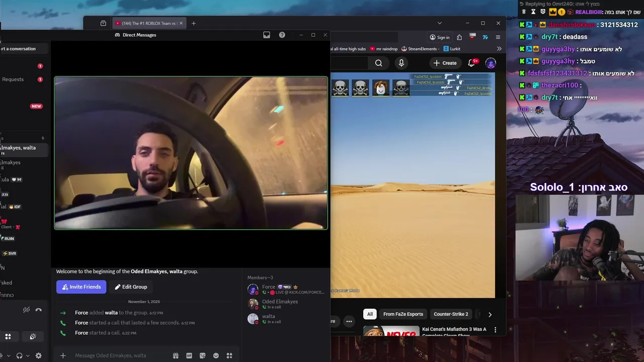The height and width of the screenshot is (362, 644).
Task: Click the webcam video tile in the call
Action: (191, 153)
